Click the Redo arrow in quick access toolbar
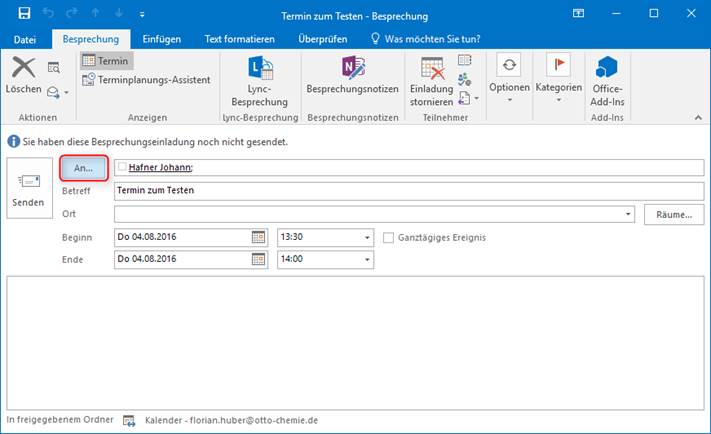This screenshot has height=434, width=711. click(72, 13)
